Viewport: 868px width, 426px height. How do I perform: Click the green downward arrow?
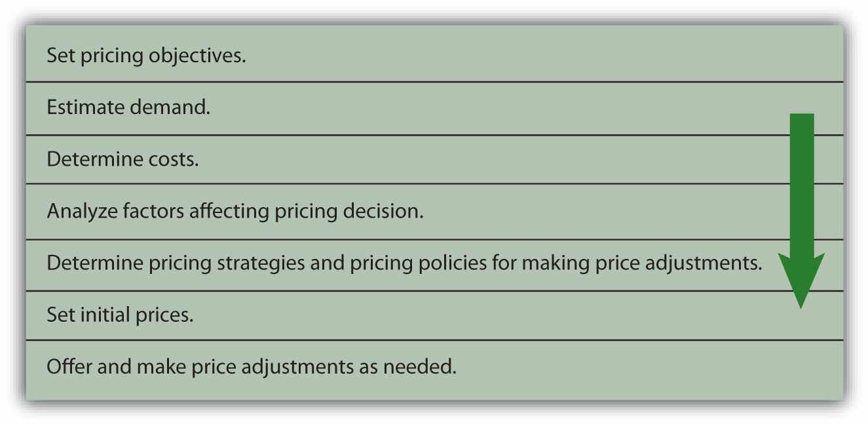tap(801, 210)
